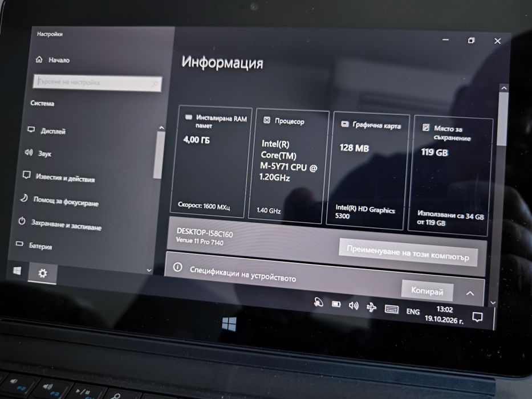Click the volume tray icon

(x=354, y=306)
